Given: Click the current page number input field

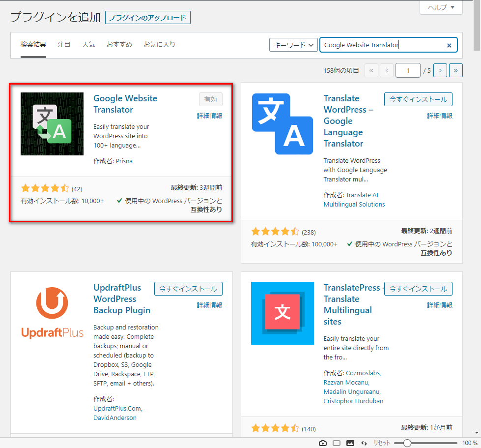Looking at the screenshot, I should coord(408,70).
